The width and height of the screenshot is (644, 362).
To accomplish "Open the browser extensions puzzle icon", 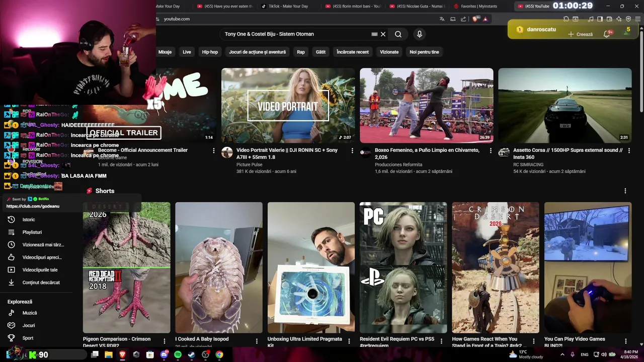I will [x=566, y=19].
